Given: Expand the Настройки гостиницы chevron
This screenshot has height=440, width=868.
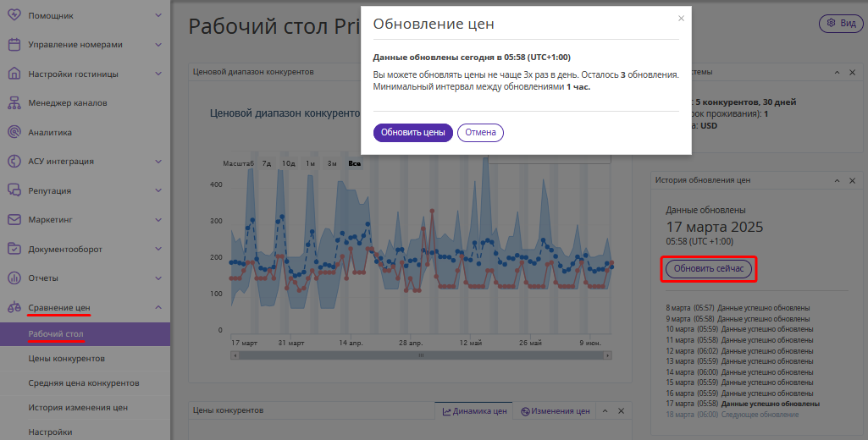Looking at the screenshot, I should coord(158,74).
